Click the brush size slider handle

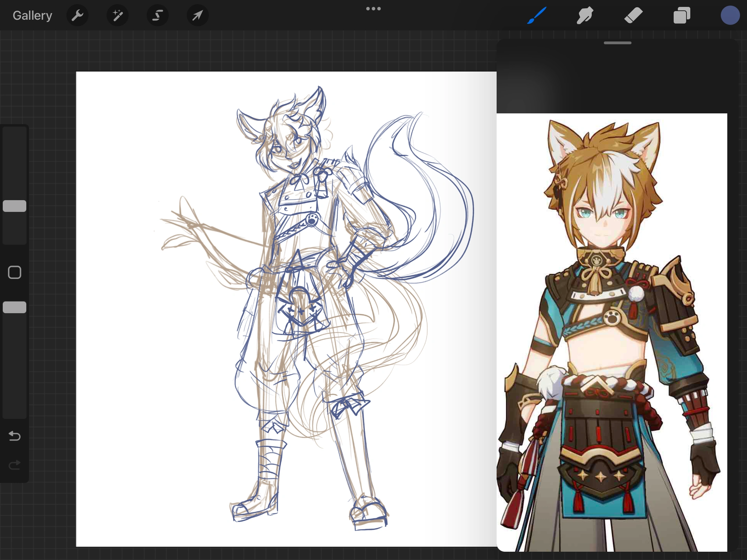click(x=15, y=206)
